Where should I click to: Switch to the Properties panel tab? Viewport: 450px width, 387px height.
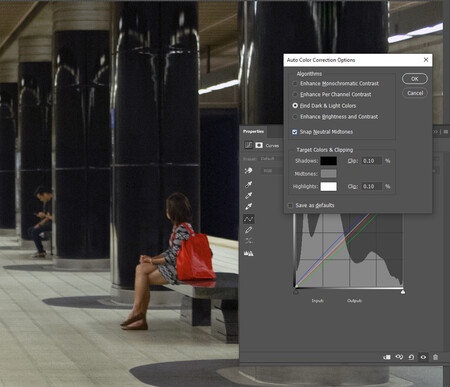point(253,131)
